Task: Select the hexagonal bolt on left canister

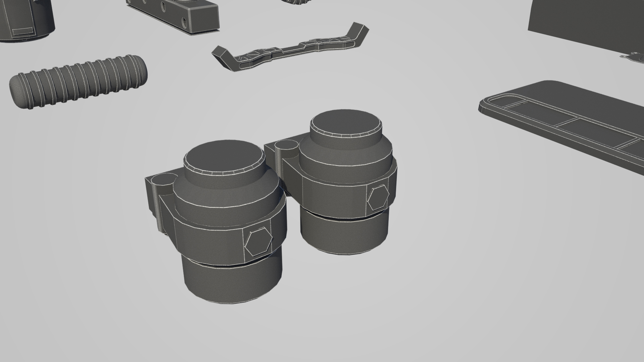Action: coord(258,241)
